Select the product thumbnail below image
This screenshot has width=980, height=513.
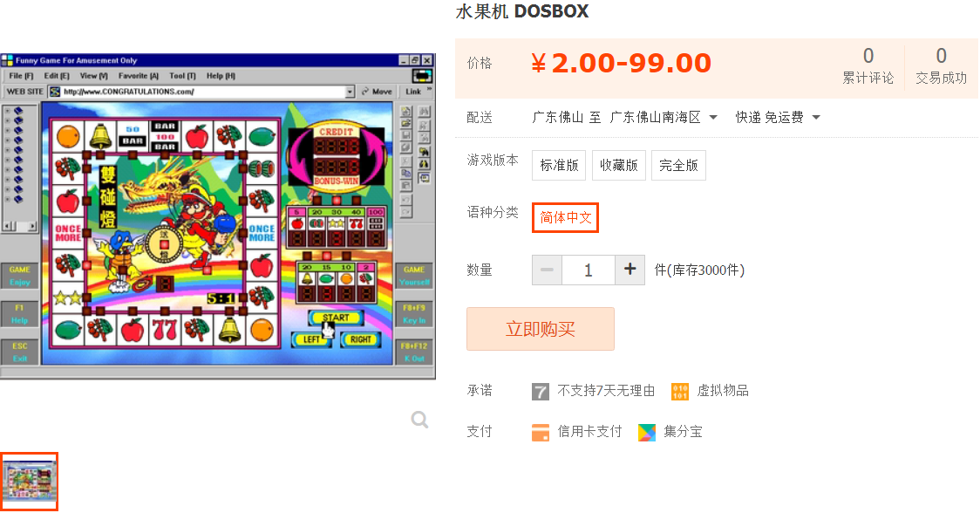[30, 481]
